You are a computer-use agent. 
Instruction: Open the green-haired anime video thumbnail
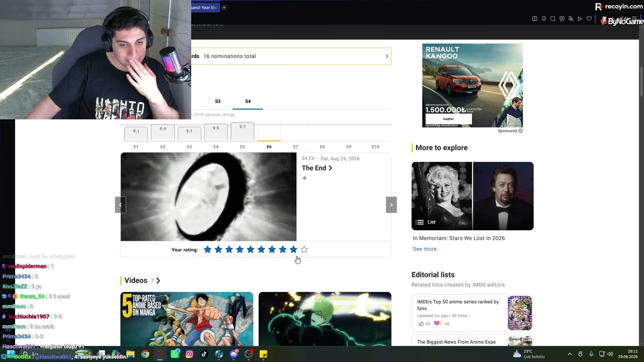pyautogui.click(x=325, y=319)
